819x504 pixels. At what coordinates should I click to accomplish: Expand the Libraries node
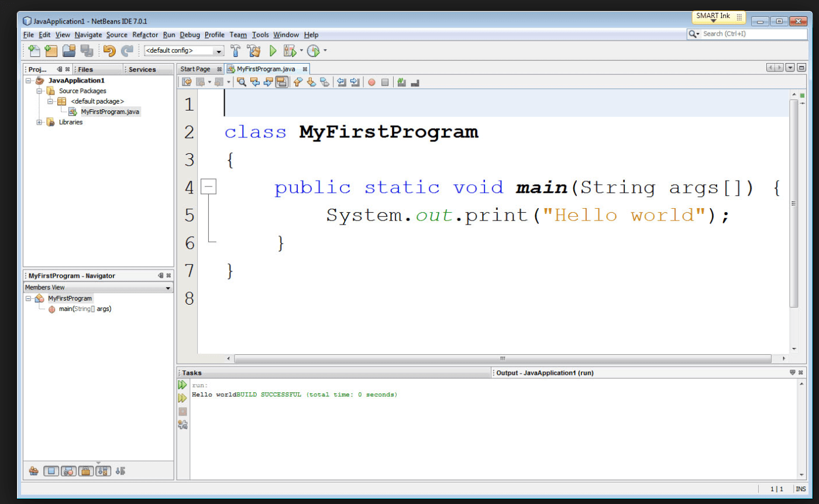point(39,122)
